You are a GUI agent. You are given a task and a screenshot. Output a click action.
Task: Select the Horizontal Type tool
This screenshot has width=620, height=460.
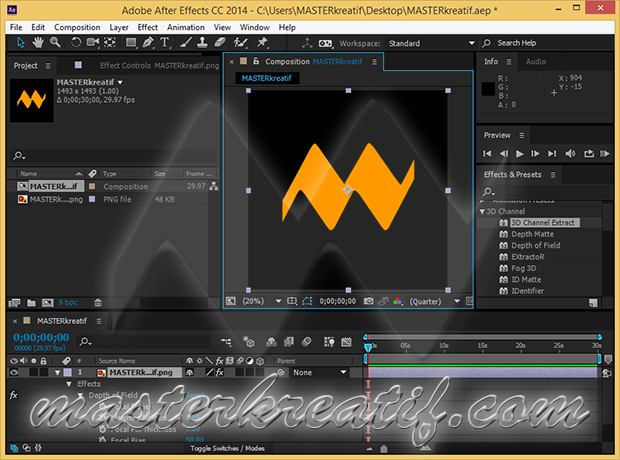click(164, 42)
